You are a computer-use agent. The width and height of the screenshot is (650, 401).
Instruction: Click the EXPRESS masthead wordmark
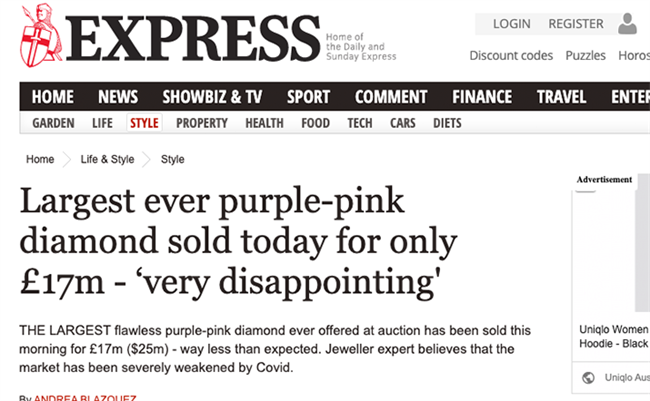[194, 42]
